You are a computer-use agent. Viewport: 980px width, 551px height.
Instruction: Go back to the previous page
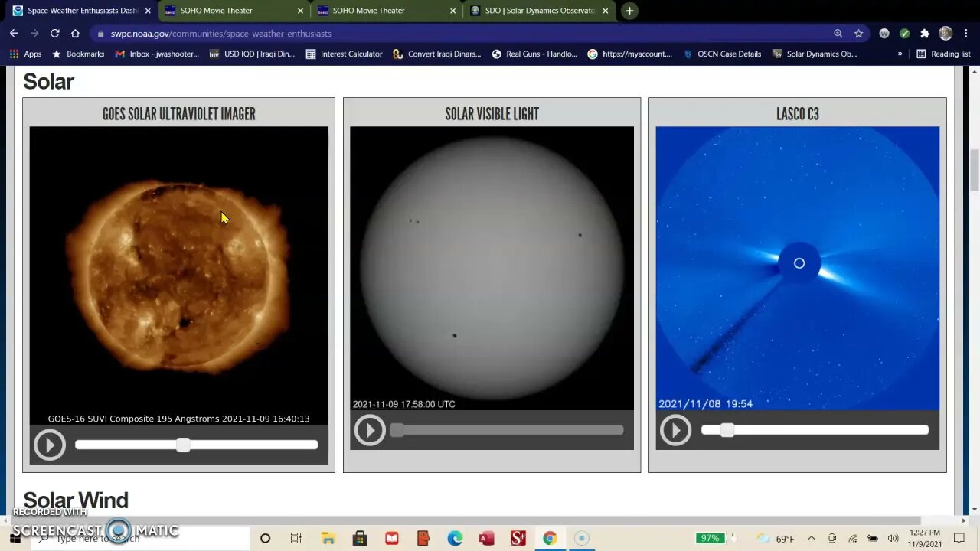(x=14, y=33)
